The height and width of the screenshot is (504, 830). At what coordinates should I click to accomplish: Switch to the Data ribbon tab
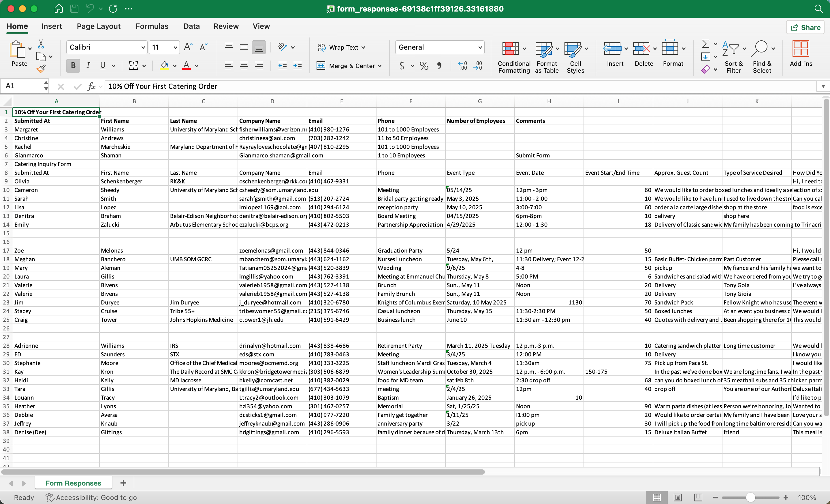(x=191, y=26)
